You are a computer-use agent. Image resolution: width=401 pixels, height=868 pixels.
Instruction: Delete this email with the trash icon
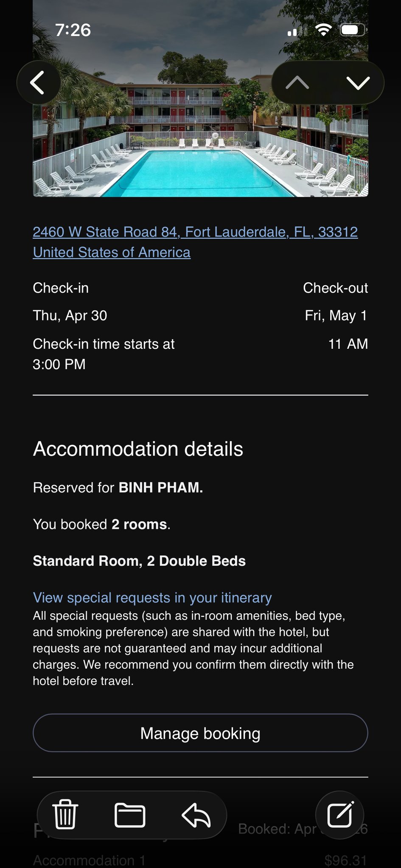[x=65, y=815]
